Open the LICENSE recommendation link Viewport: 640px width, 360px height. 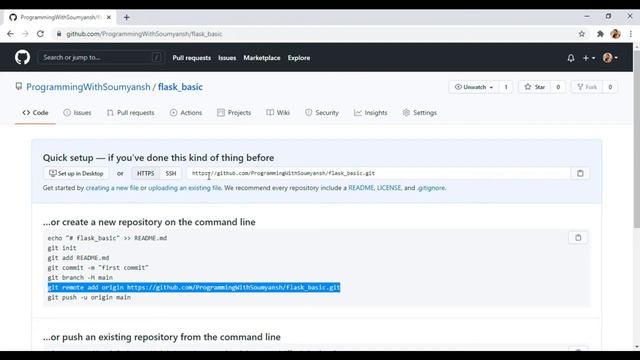click(389, 188)
